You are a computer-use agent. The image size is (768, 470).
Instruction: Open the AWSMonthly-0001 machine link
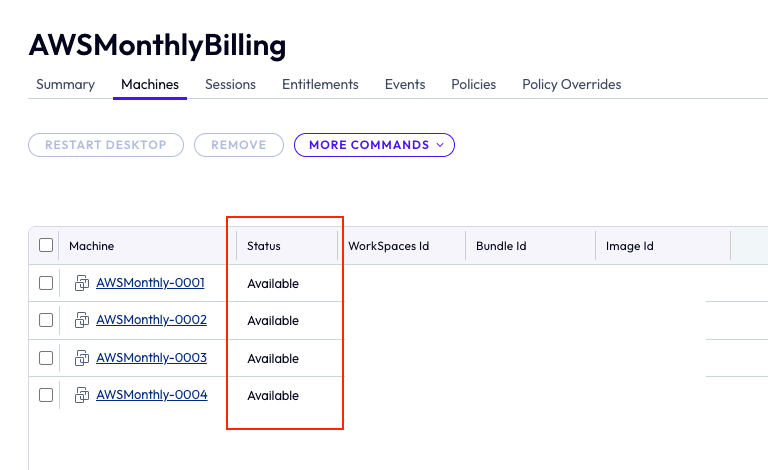[150, 283]
